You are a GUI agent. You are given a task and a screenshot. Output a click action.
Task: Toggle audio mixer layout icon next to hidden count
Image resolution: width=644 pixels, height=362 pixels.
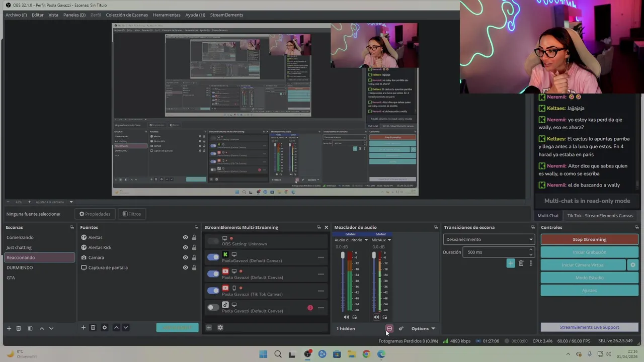(x=389, y=329)
